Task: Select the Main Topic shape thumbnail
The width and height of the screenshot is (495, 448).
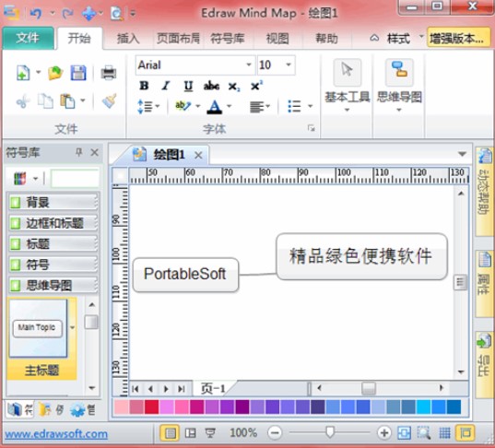Action: [38, 328]
